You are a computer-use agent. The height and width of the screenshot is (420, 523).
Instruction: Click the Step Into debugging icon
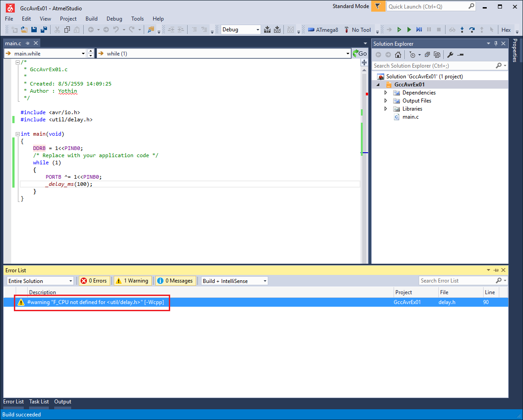point(462,30)
